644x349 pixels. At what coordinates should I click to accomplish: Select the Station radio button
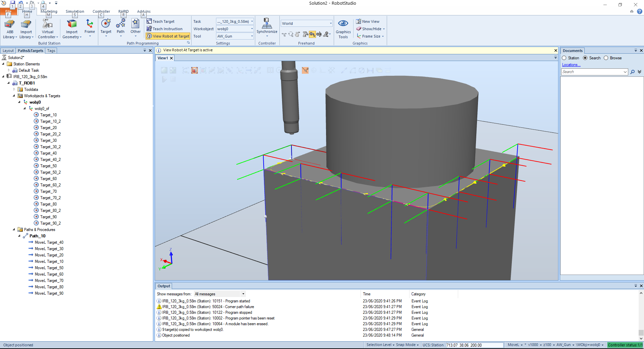click(x=564, y=58)
